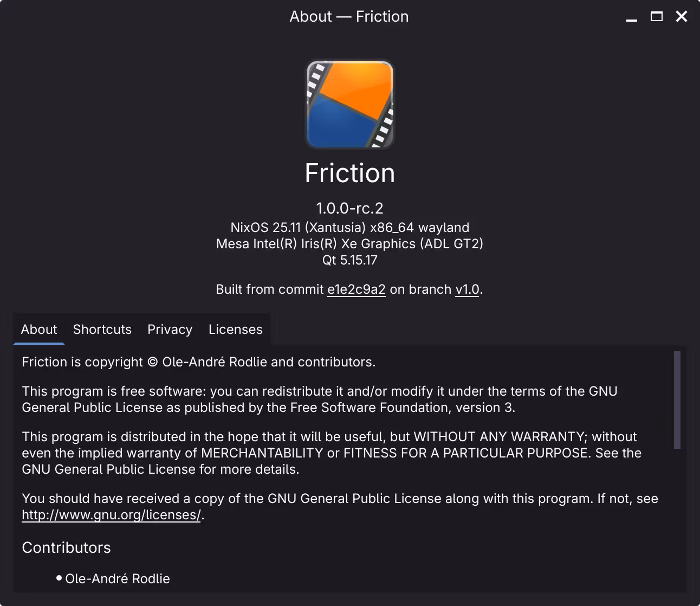Minimize the About window
The image size is (700, 606).
click(631, 16)
